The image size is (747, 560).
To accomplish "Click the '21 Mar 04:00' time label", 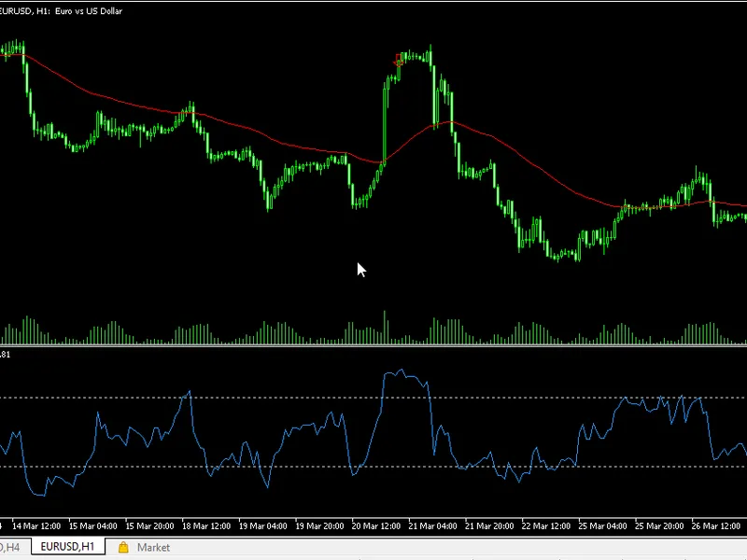I will [x=432, y=526].
